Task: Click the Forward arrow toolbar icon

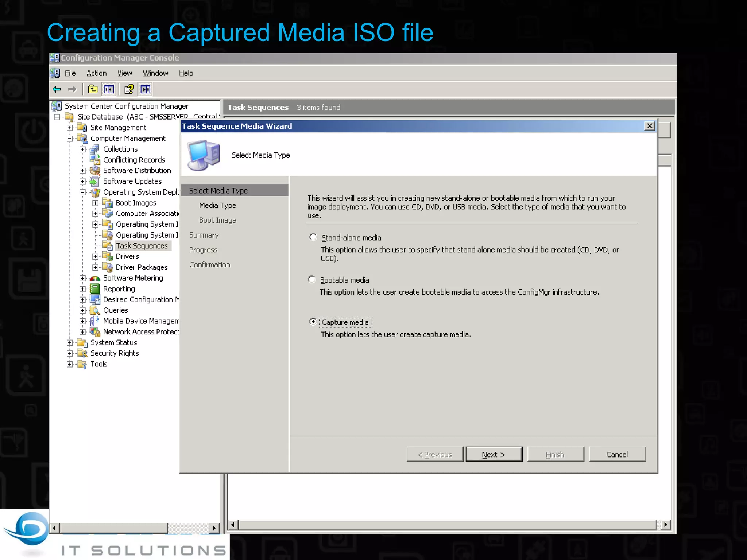Action: (72, 89)
